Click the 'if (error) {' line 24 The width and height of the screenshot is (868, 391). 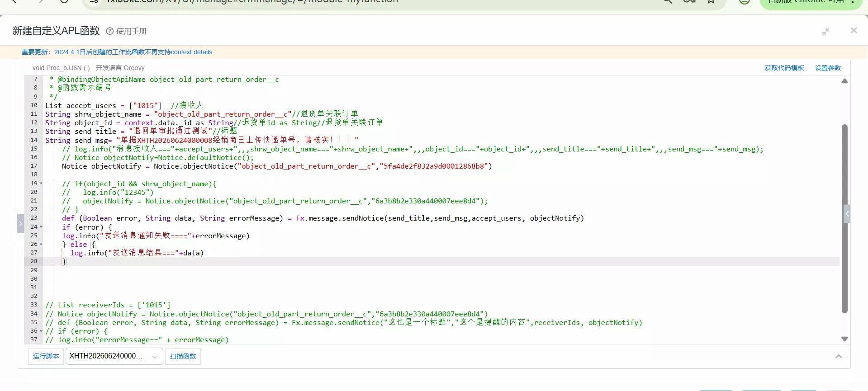87,227
